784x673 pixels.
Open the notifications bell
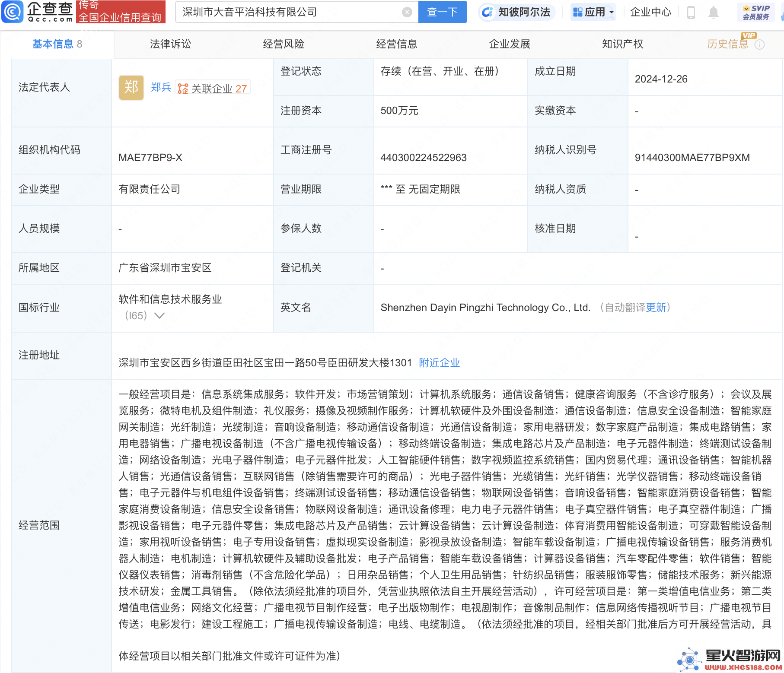[713, 13]
